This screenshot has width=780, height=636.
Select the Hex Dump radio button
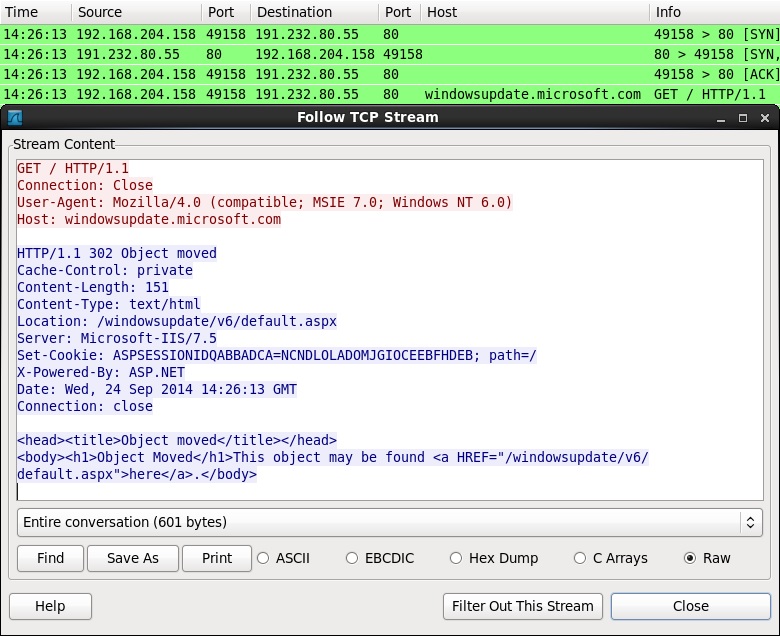tap(456, 558)
